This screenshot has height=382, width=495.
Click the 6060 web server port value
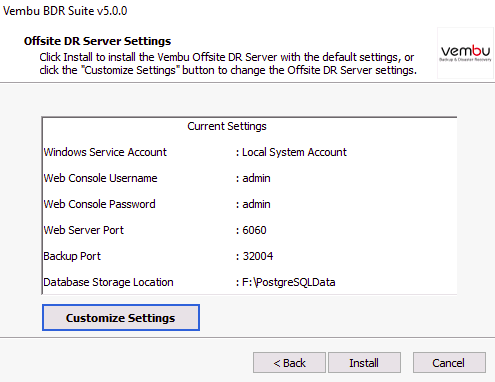pyautogui.click(x=254, y=230)
